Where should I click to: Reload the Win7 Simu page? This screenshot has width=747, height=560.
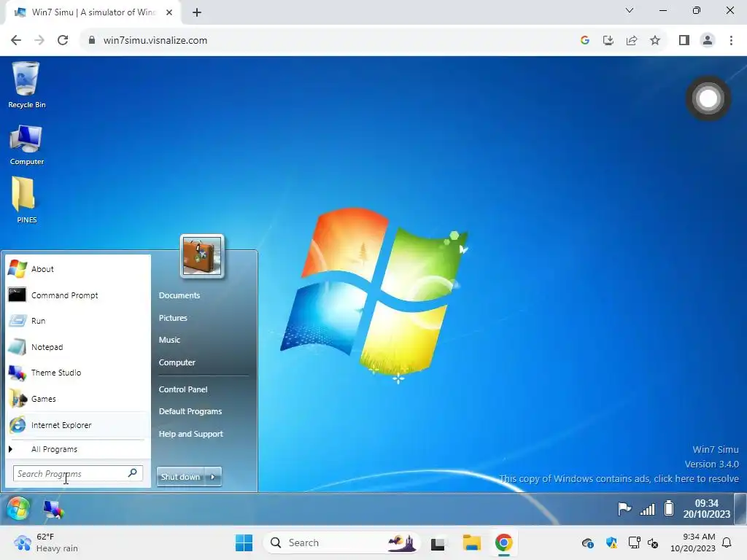[63, 41]
